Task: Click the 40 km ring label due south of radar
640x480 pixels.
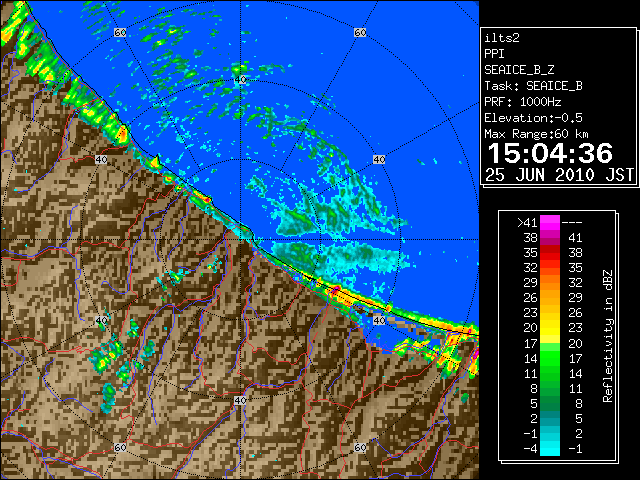Action: pos(240,400)
